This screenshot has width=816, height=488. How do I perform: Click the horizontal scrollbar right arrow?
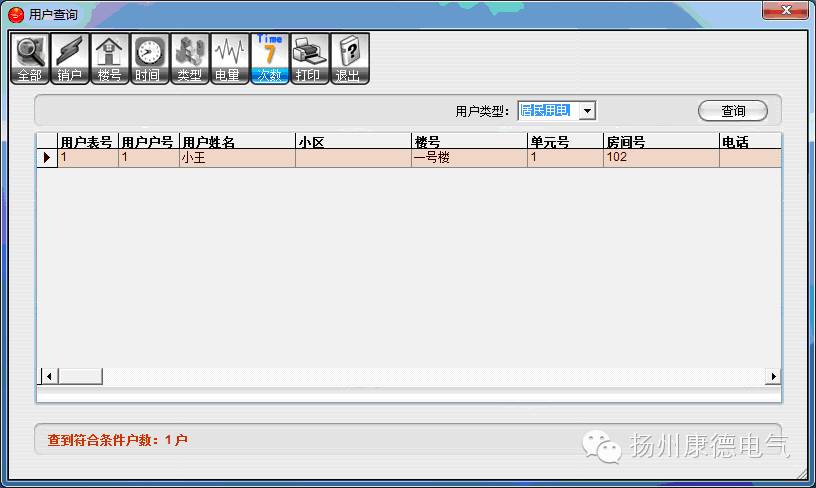click(x=773, y=376)
